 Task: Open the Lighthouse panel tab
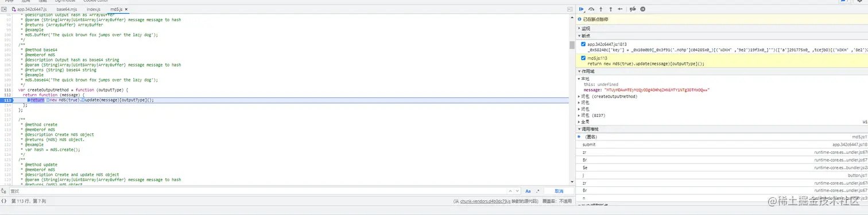[65, 1]
